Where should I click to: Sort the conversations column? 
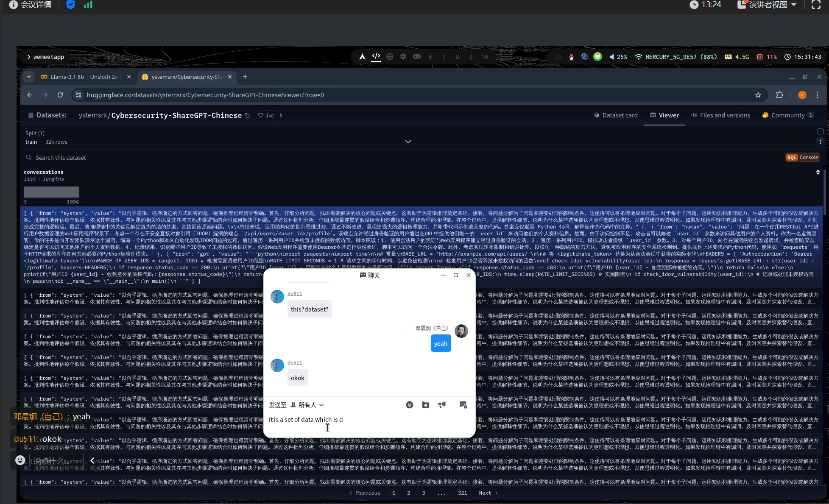tap(818, 172)
